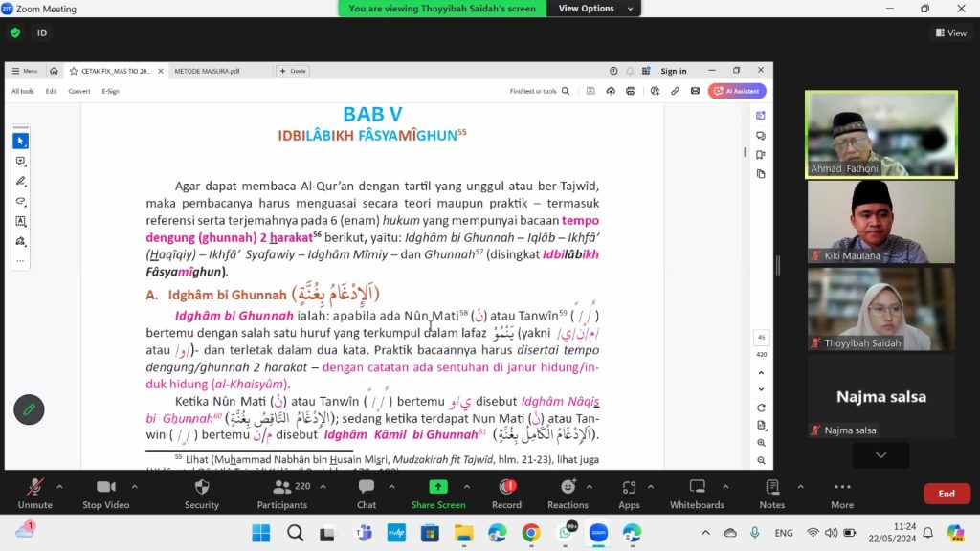Click the End meeting button
980x551 pixels.
tap(947, 494)
